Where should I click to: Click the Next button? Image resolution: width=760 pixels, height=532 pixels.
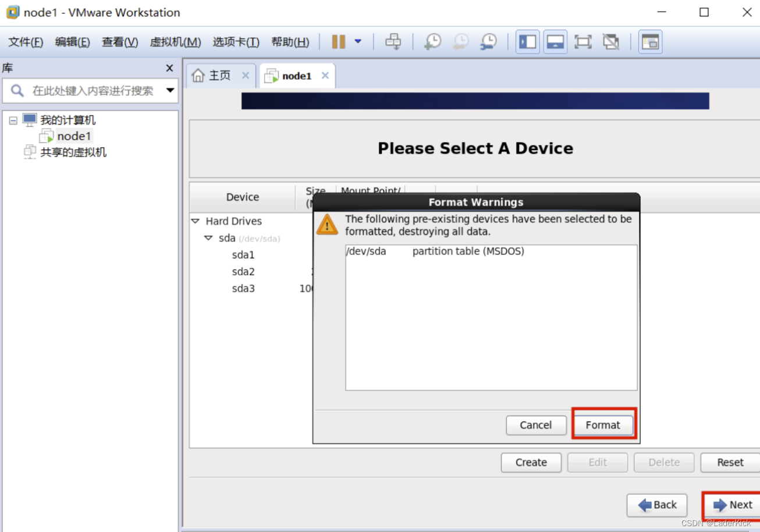732,505
